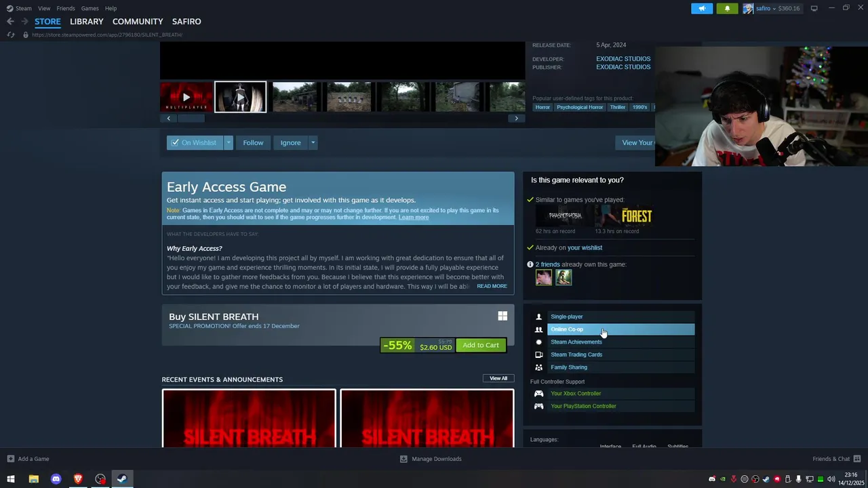Click the Steam Achievements star icon
This screenshot has height=488, width=868.
538,342
